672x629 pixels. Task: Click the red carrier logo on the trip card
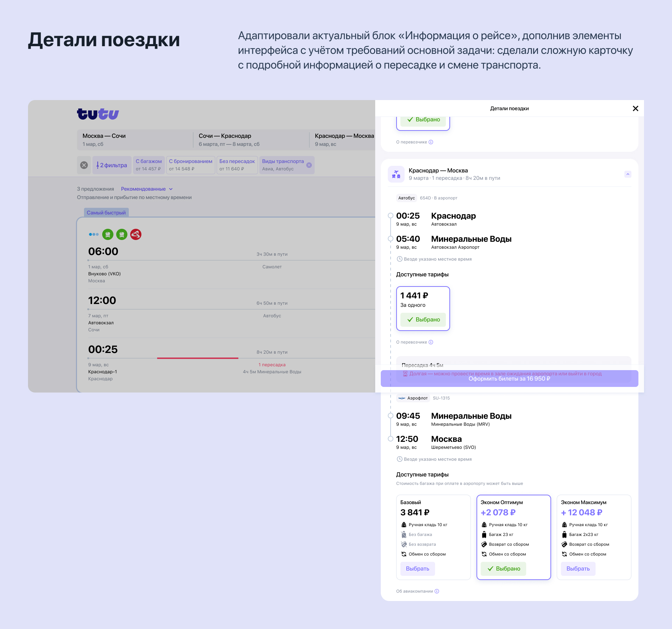coord(136,234)
